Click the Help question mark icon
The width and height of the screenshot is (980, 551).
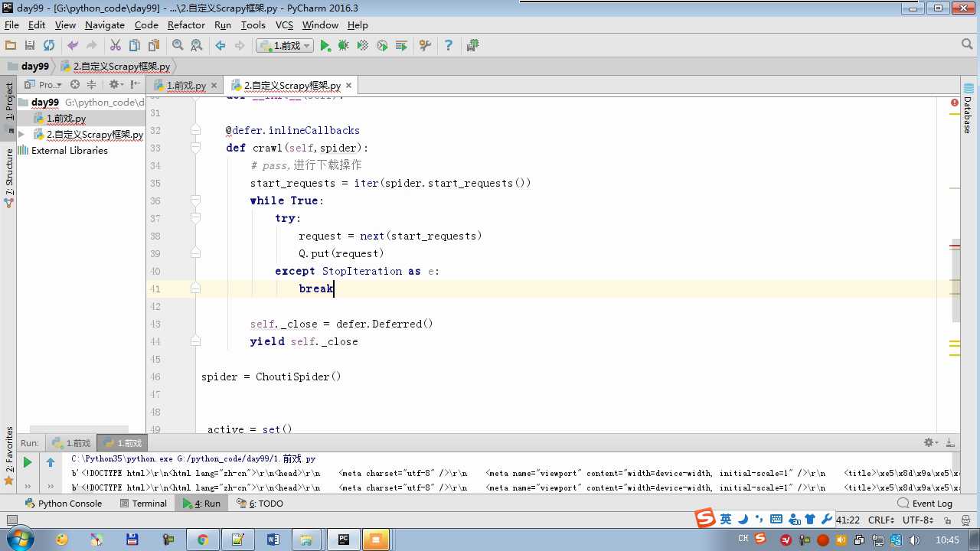(x=449, y=45)
